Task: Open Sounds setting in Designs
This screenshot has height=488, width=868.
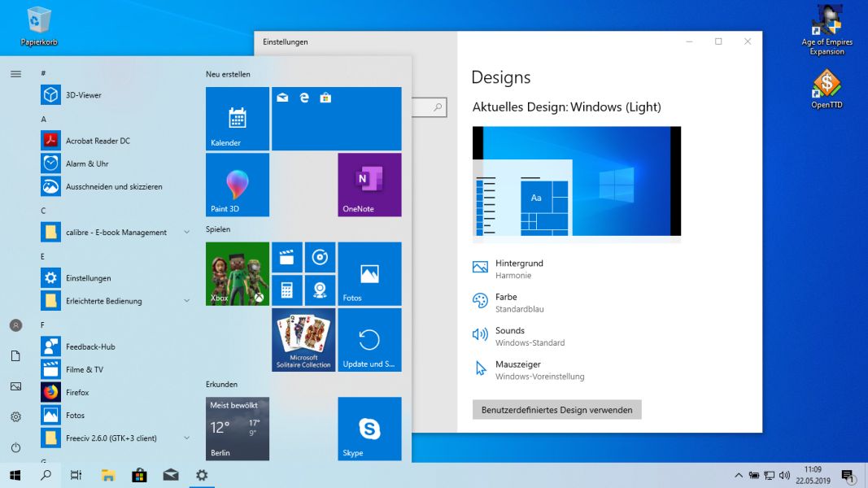Action: [518, 337]
